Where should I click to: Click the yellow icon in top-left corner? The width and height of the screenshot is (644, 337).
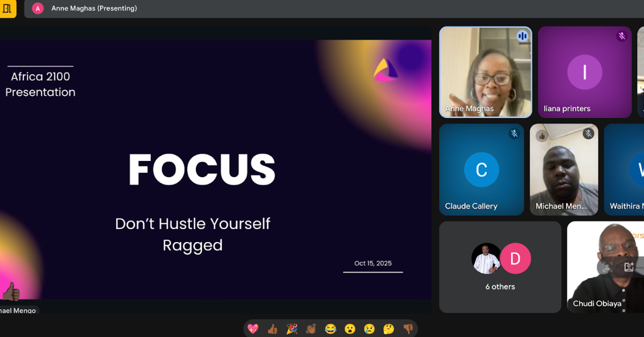pyautogui.click(x=7, y=8)
